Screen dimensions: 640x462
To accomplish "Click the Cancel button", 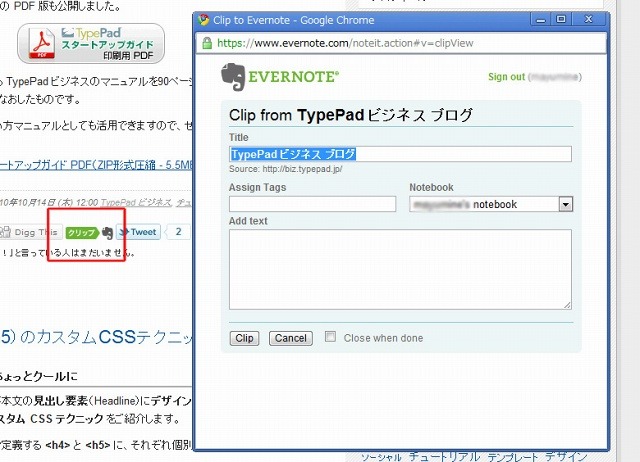I will 291,338.
